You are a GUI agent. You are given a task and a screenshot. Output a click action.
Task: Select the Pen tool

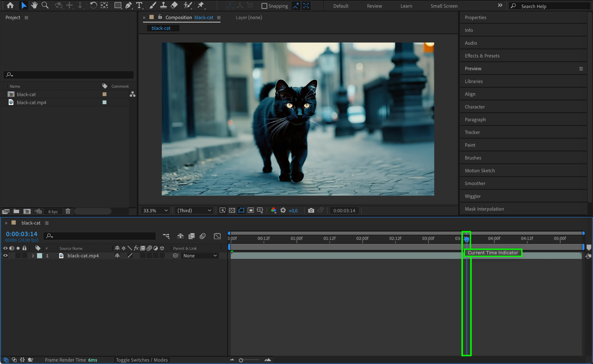(x=128, y=5)
